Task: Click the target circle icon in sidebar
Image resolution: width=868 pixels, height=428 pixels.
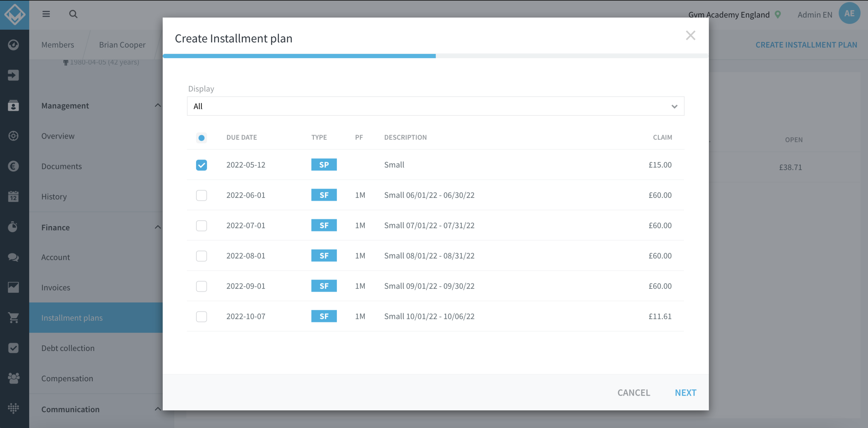Action: click(14, 136)
